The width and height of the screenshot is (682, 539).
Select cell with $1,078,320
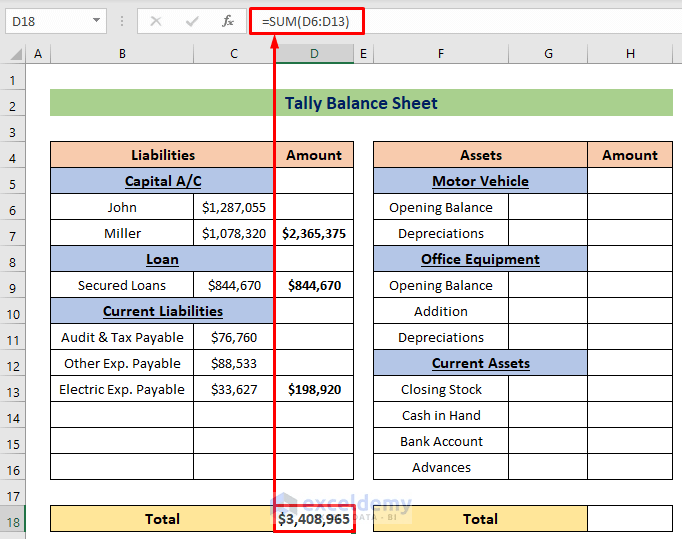click(x=234, y=233)
